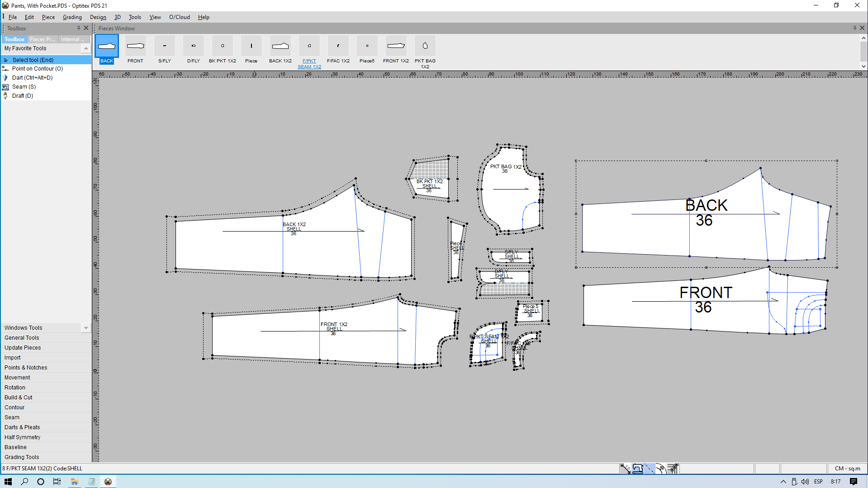Activate the Draft (D) pen tool
This screenshot has width=868, height=488.
click(x=22, y=96)
